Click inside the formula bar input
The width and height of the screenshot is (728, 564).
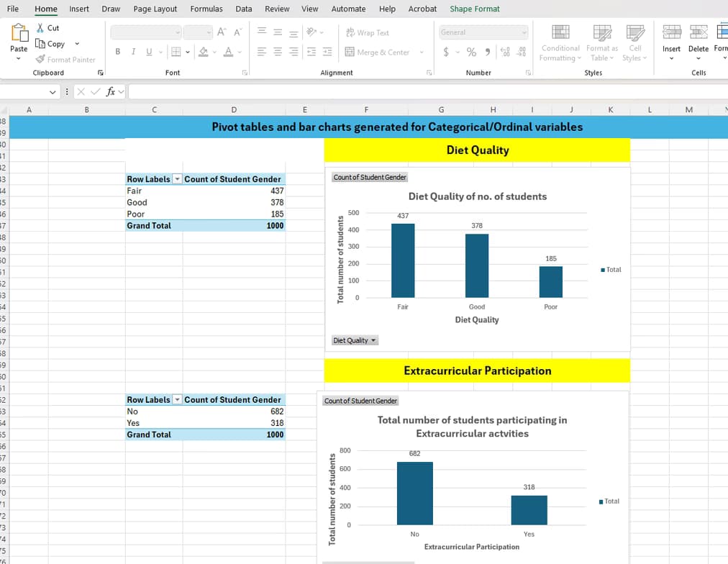pyautogui.click(x=424, y=92)
